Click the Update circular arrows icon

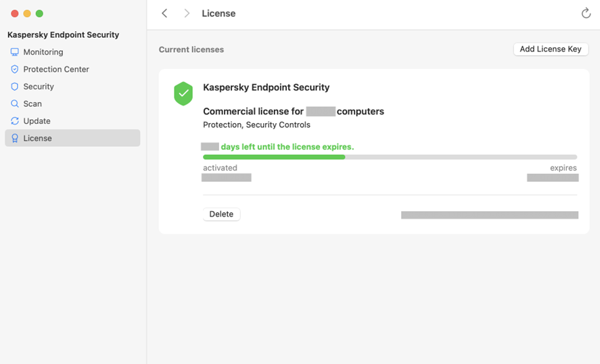[15, 121]
